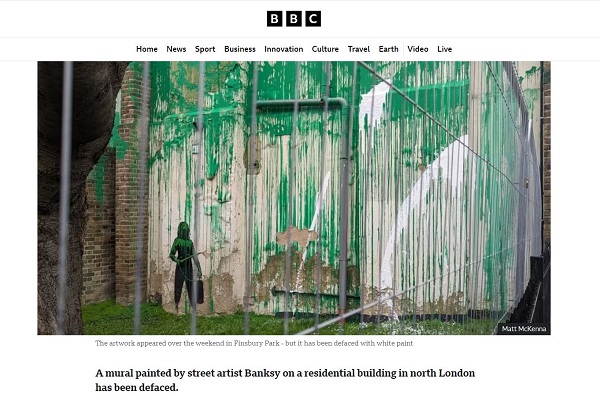600x400 pixels.
Task: Go to the Home section
Action: click(147, 49)
